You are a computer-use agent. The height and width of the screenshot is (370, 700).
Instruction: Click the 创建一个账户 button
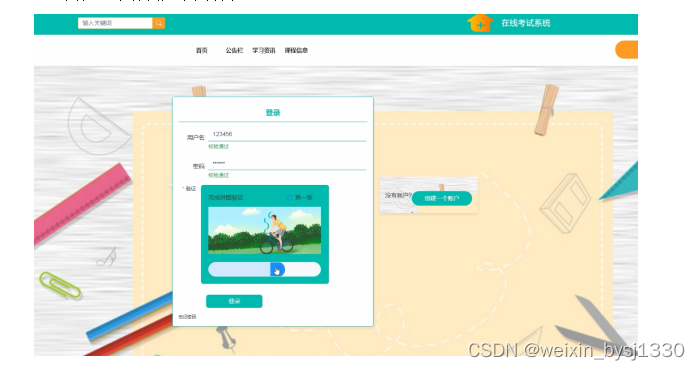coord(442,199)
